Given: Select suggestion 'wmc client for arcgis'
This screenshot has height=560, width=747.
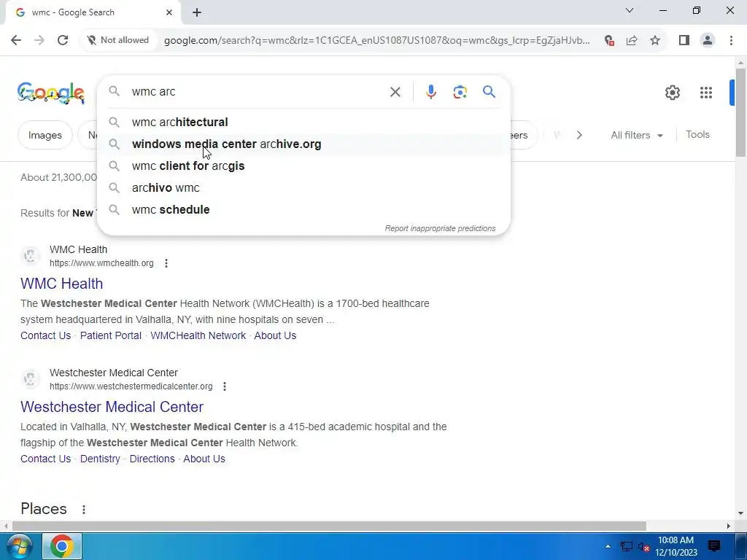Looking at the screenshot, I should coord(303,166).
